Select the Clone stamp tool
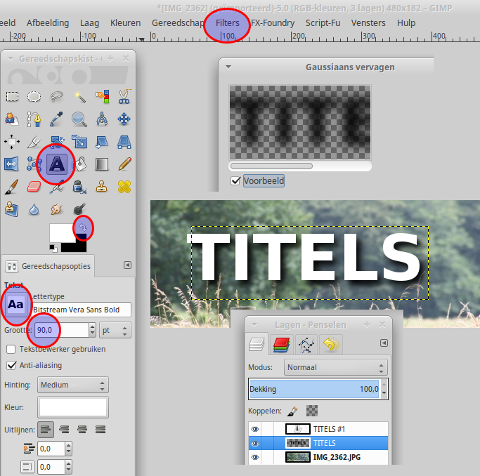The image size is (480, 476). 102,187
